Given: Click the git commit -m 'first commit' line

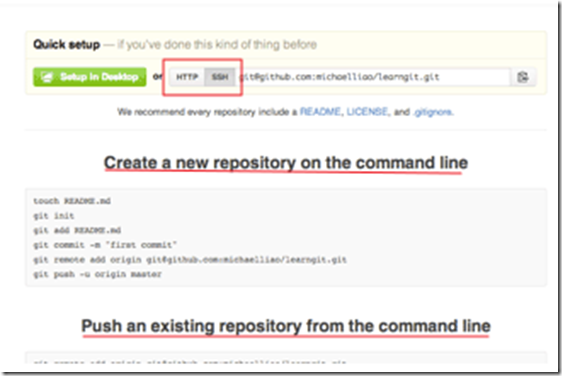Looking at the screenshot, I should tap(105, 245).
